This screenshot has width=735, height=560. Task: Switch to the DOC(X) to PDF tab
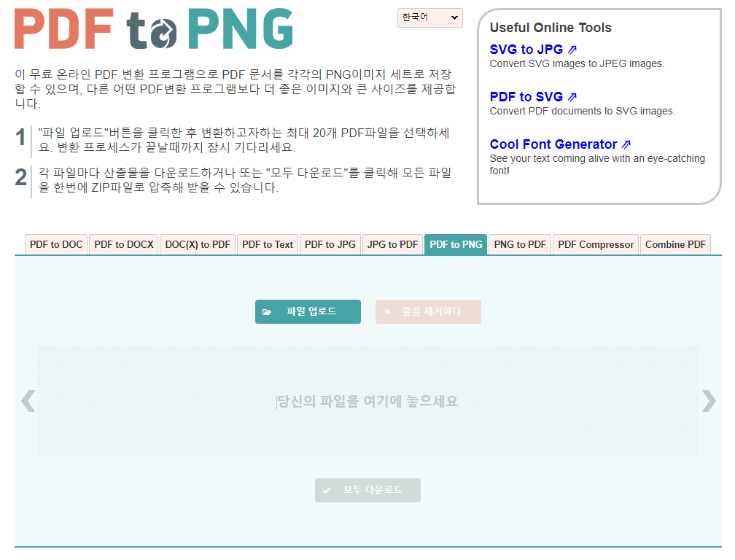pos(198,244)
